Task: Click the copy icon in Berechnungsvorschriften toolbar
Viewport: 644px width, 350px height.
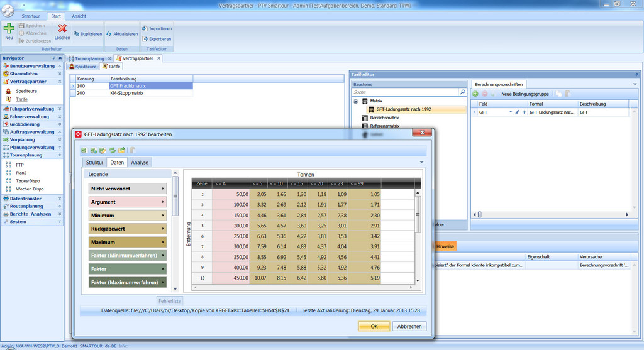Action: [x=558, y=94]
